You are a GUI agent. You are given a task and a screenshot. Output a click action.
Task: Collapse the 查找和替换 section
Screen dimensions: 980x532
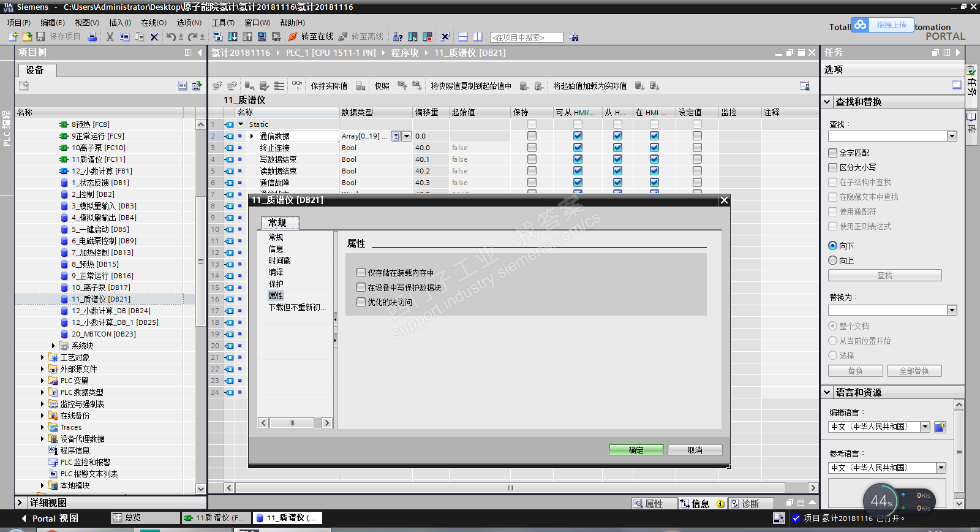827,102
